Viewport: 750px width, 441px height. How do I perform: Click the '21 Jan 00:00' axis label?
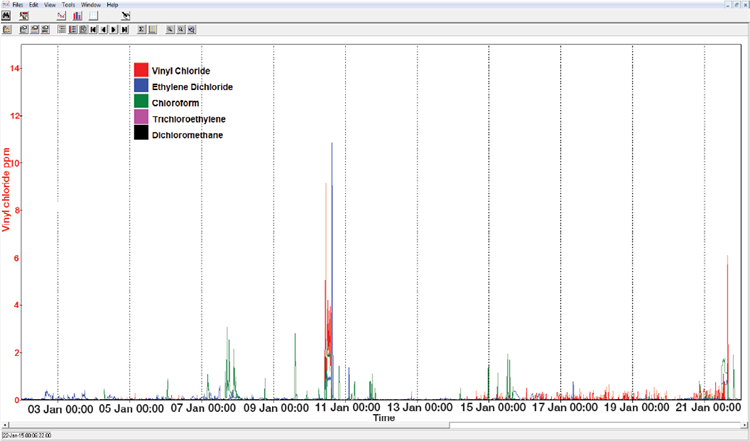pos(708,408)
